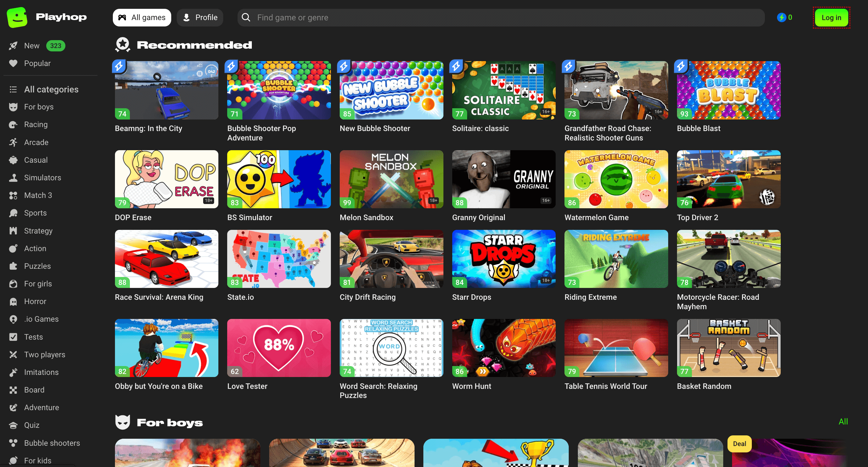Viewport: 868px width, 467px height.
Task: Click the rocket icon next to New
Action: click(13, 46)
